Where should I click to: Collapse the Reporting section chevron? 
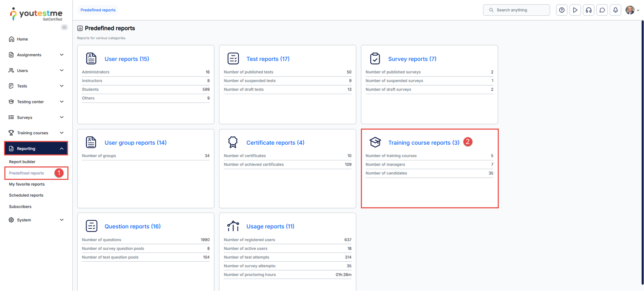tap(62, 149)
